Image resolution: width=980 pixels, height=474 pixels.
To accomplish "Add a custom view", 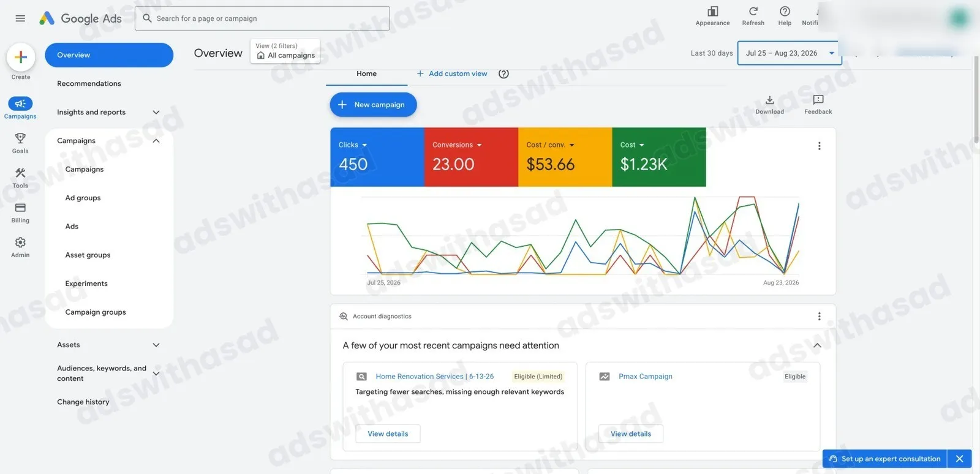I will tap(452, 73).
